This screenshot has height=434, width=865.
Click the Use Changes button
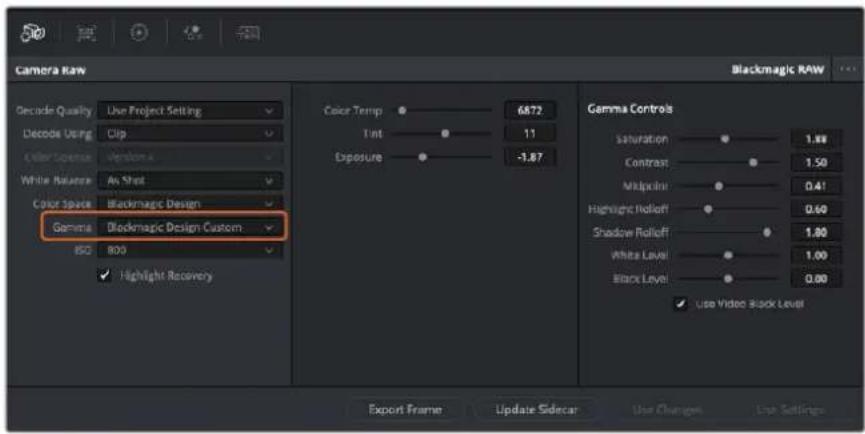point(667,410)
